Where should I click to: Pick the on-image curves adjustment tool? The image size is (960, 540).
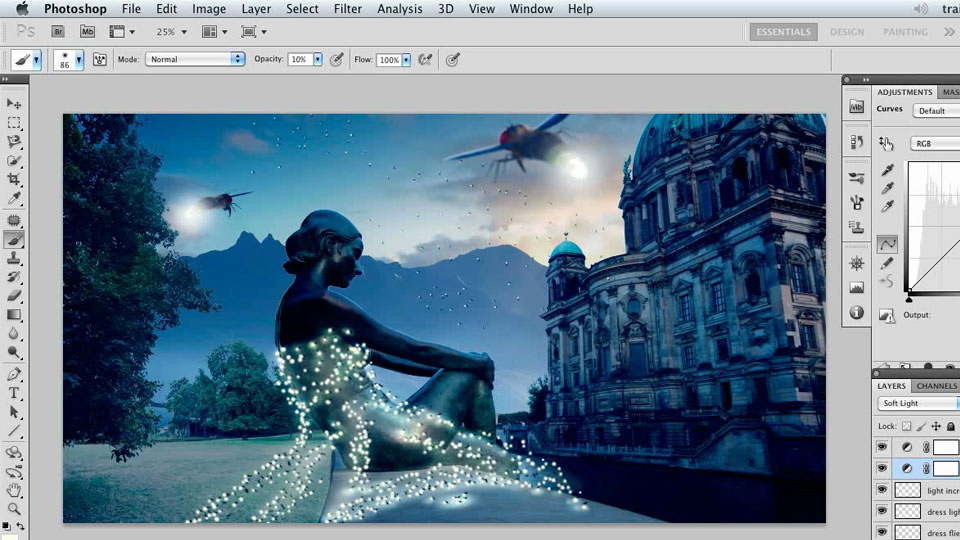click(886, 143)
